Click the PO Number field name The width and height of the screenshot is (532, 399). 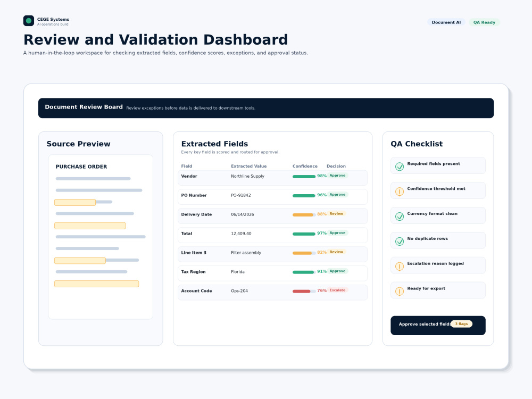(194, 195)
